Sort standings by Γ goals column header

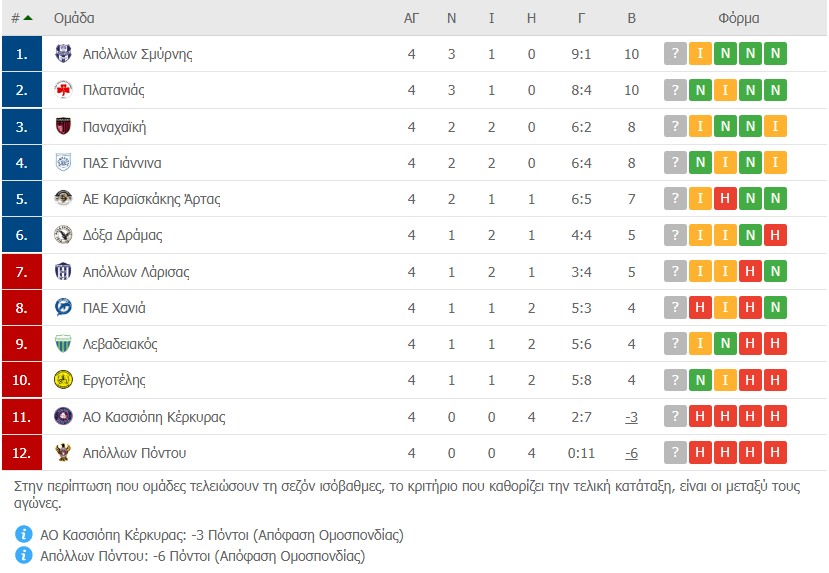[x=582, y=18]
